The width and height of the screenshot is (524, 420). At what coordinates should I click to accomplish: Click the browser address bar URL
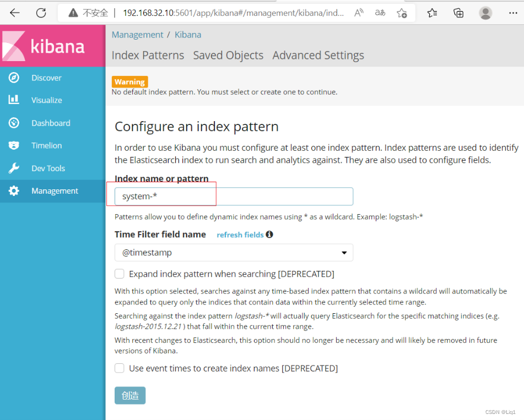[233, 13]
